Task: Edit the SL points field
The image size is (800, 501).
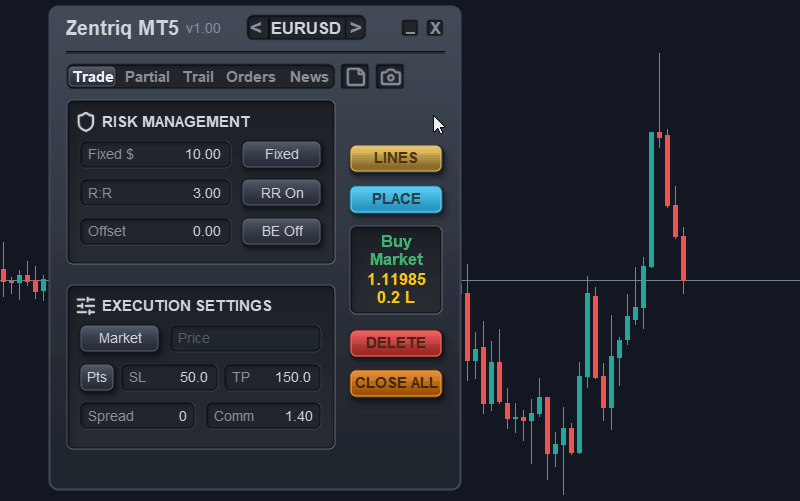Action: pyautogui.click(x=169, y=378)
